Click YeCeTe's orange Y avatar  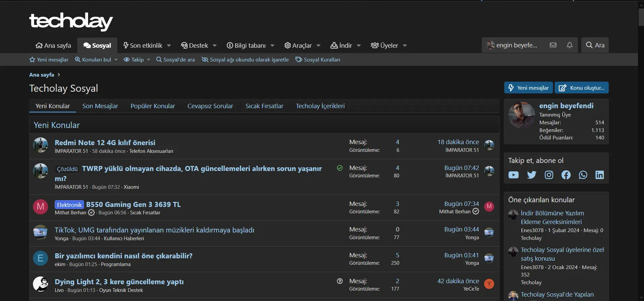coord(489,284)
